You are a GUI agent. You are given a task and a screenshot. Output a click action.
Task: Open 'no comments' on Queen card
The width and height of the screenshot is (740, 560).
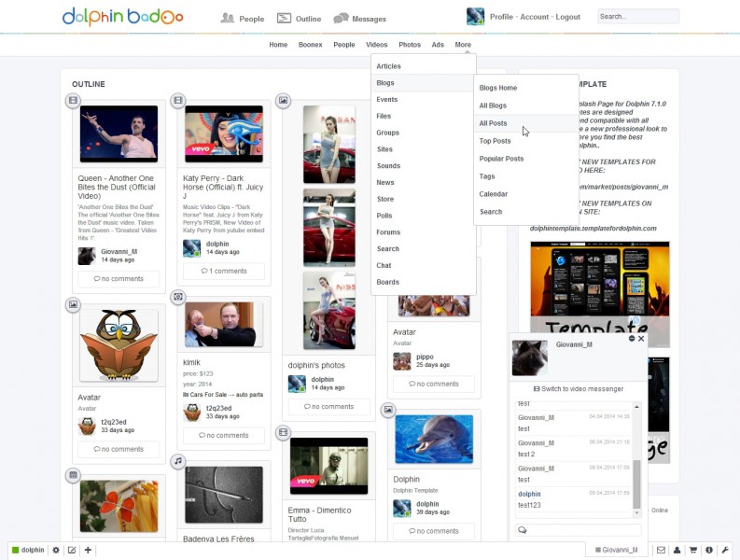pyautogui.click(x=119, y=278)
